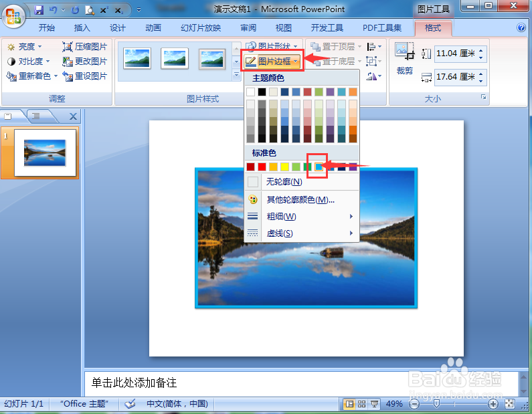Open the Customize Quick Access Toolbar dropdown
Screen dimensions: 532x414
(139, 10)
